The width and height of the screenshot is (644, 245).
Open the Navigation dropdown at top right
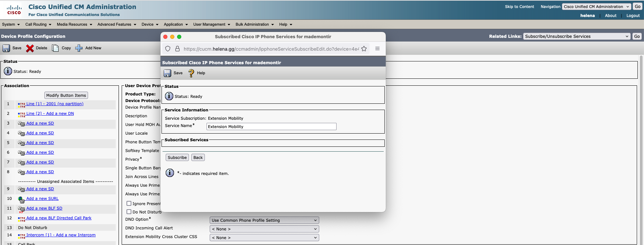point(596,7)
